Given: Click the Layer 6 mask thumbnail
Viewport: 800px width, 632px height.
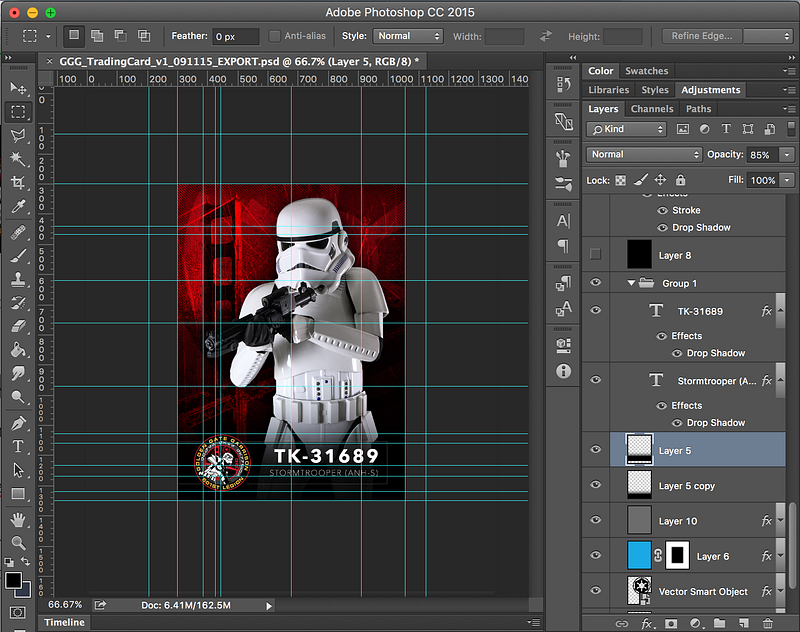Looking at the screenshot, I should pyautogui.click(x=677, y=555).
